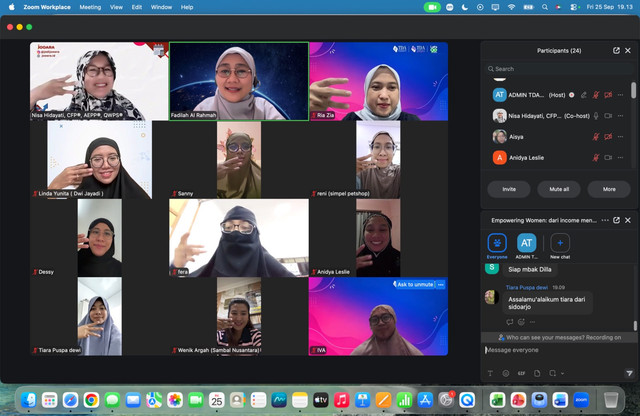Toggle Nisa Hidayati's video camera icon
This screenshot has width=640, height=416.
click(x=608, y=116)
